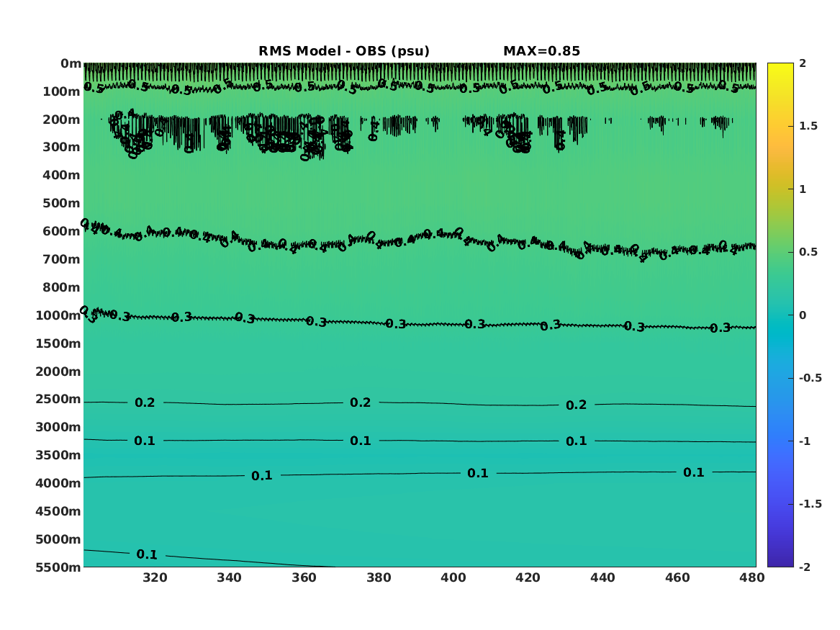
Task: Click the teal zero-level band of the colorbar
Action: click(780, 315)
